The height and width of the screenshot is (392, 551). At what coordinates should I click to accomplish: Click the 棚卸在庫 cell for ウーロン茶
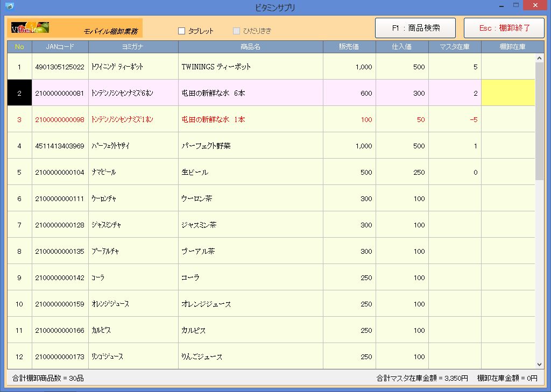[x=508, y=198]
